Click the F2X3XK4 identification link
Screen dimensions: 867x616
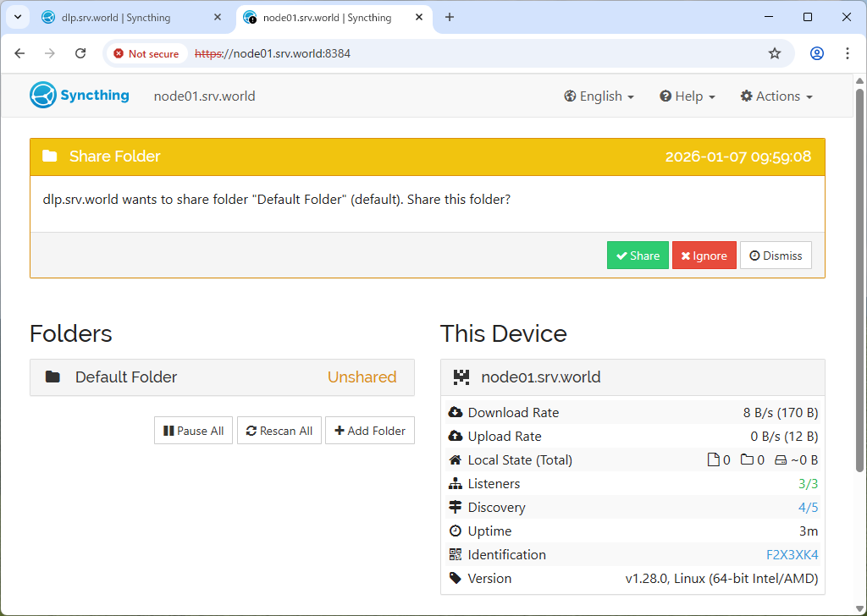pyautogui.click(x=792, y=555)
